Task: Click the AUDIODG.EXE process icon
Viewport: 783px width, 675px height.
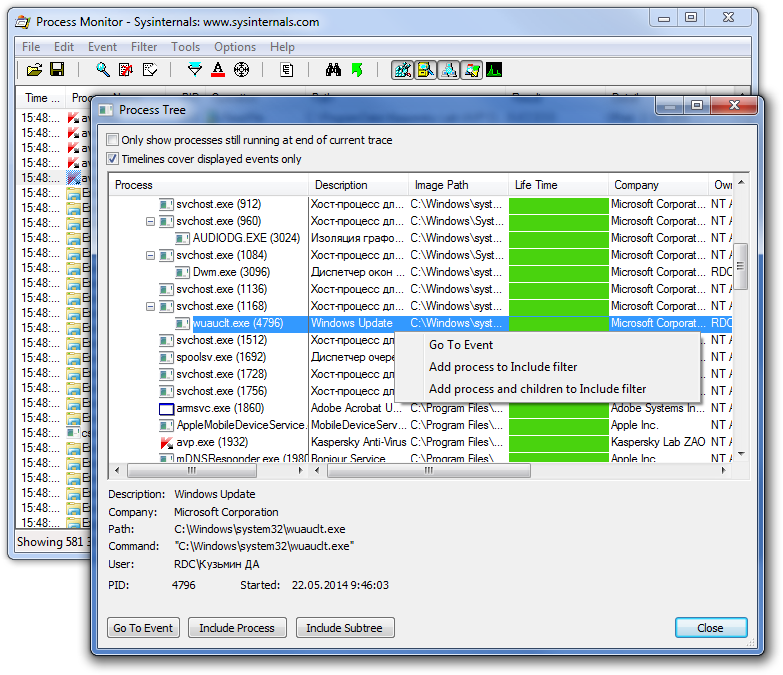Action: coord(182,238)
